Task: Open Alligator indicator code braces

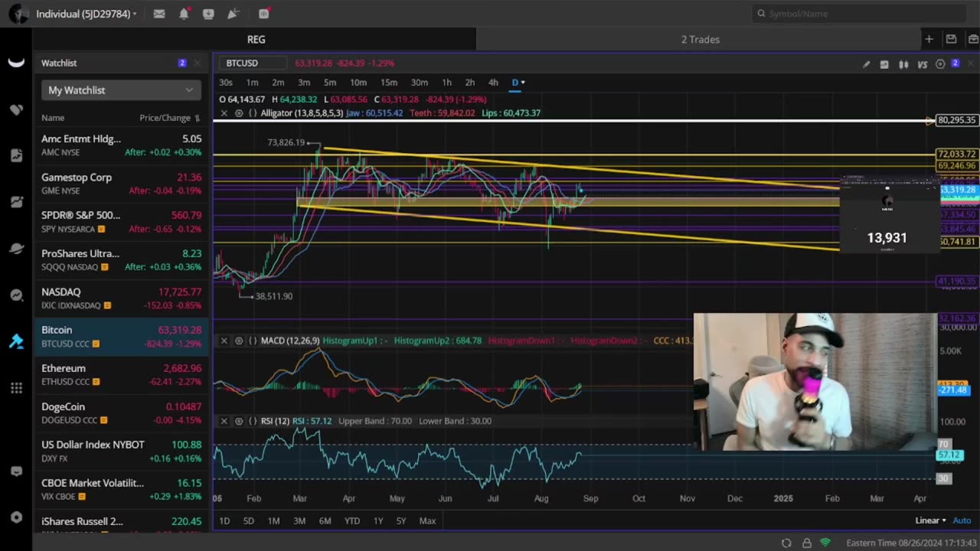Action: 253,113
